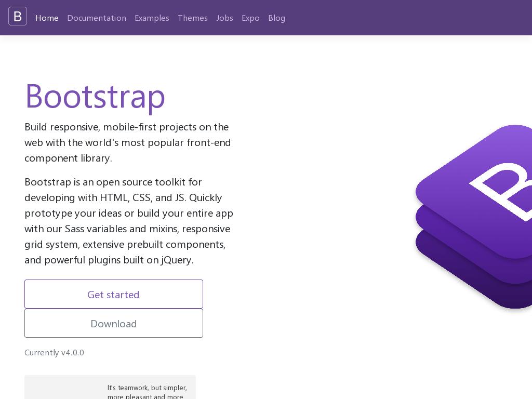Open the Documentation page
This screenshot has width=532, height=399.
pyautogui.click(x=97, y=18)
